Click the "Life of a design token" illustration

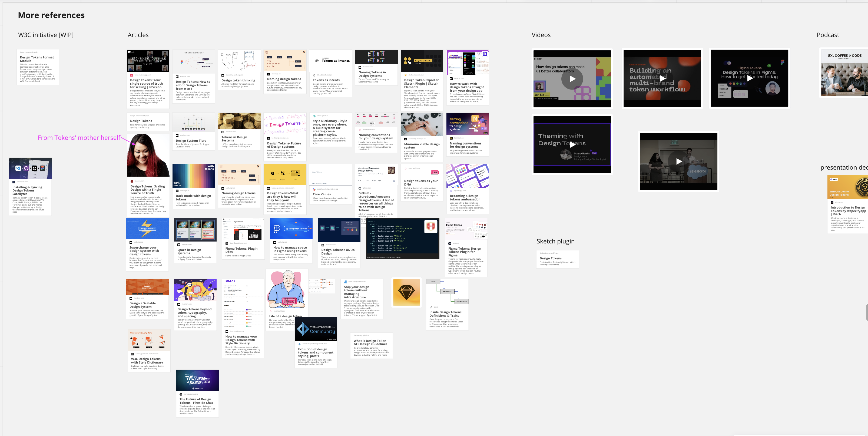(287, 289)
